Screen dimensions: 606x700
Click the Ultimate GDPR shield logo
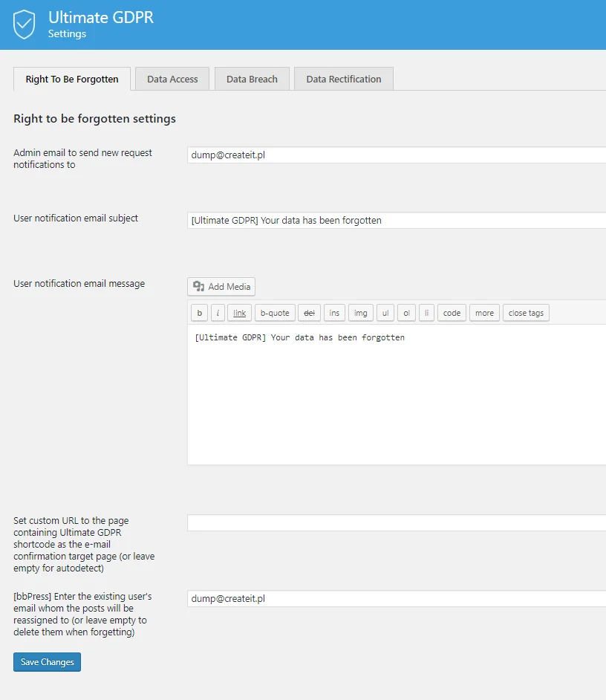[x=25, y=24]
